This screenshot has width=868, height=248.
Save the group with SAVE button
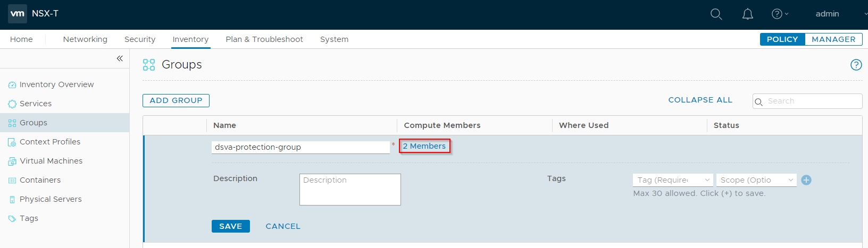[231, 226]
